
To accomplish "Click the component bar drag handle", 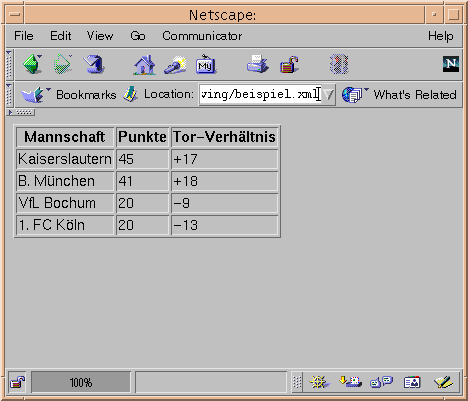I will click(x=297, y=382).
